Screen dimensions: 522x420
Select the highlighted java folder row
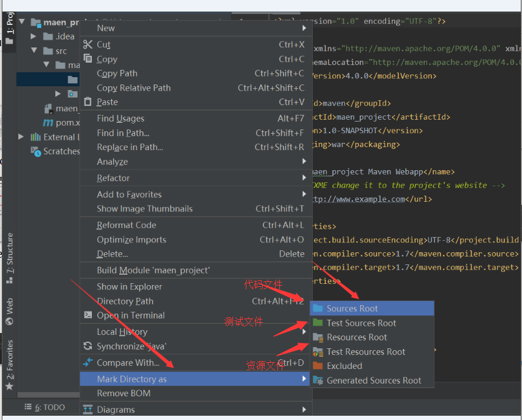click(48, 80)
